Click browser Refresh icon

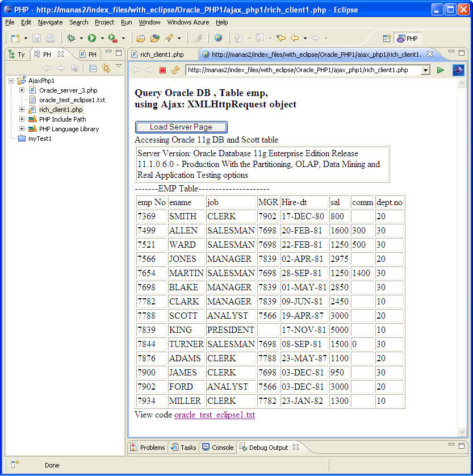[x=175, y=70]
